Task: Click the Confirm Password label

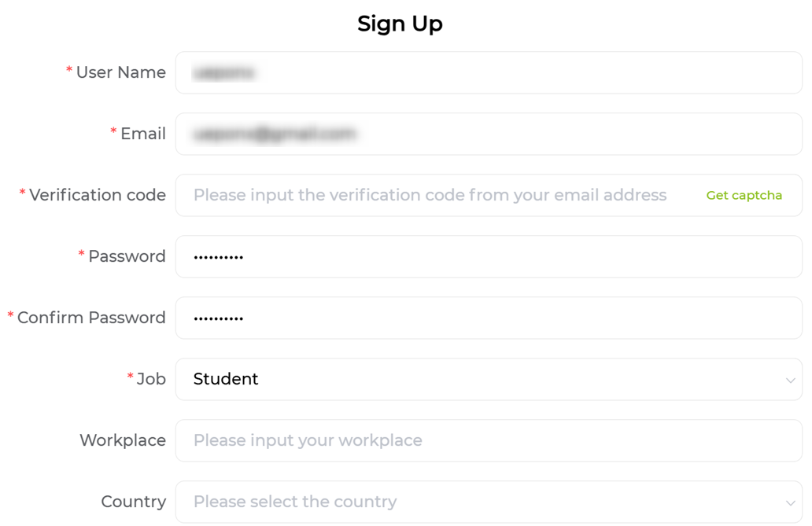Action: click(x=91, y=318)
